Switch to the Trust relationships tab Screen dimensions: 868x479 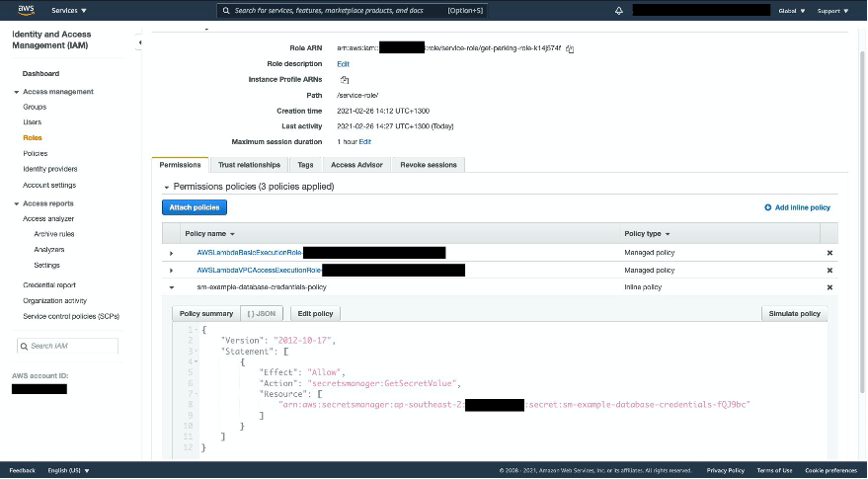click(x=249, y=165)
